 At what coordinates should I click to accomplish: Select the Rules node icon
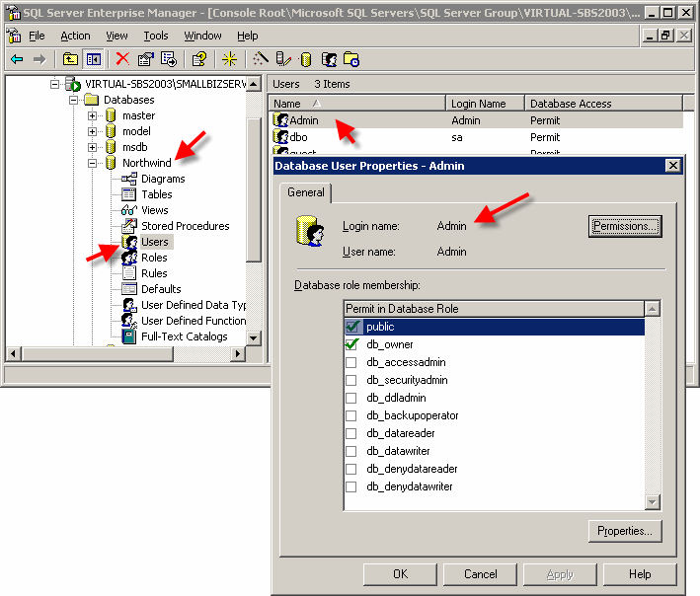[129, 273]
